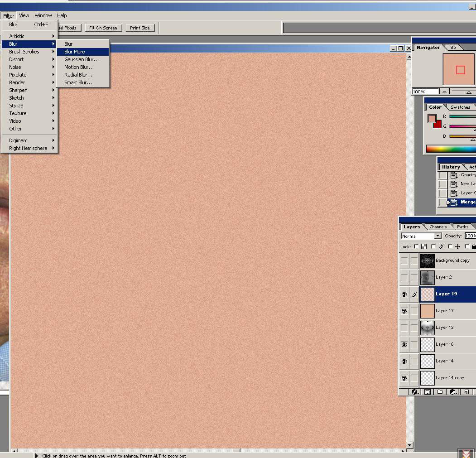
Task: Open the blend mode Normal dropdown
Action: pos(421,236)
